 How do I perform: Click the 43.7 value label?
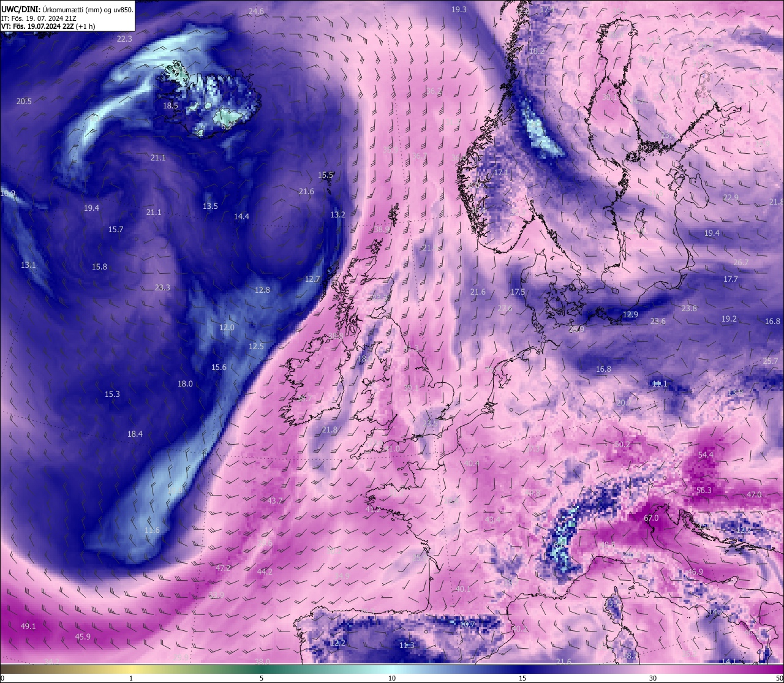275,501
